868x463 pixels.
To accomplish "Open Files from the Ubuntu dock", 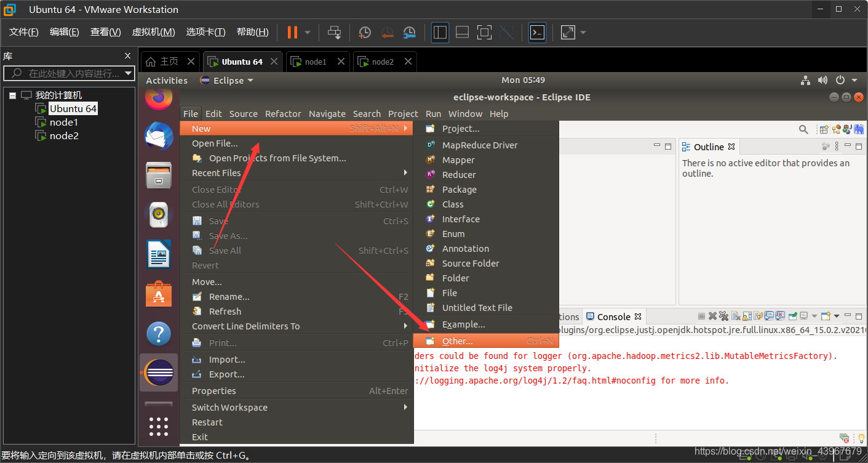I will [x=159, y=175].
